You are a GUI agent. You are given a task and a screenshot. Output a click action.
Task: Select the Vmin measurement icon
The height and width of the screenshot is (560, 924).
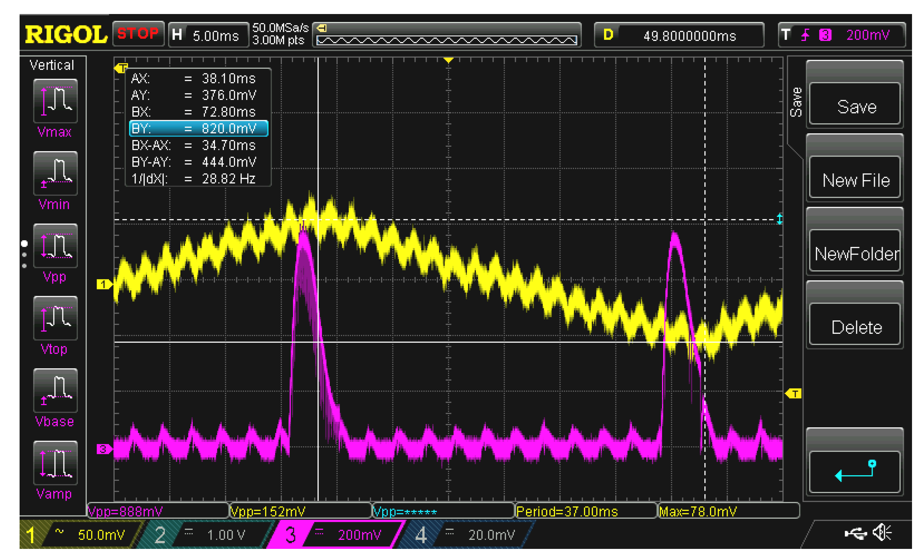click(55, 173)
